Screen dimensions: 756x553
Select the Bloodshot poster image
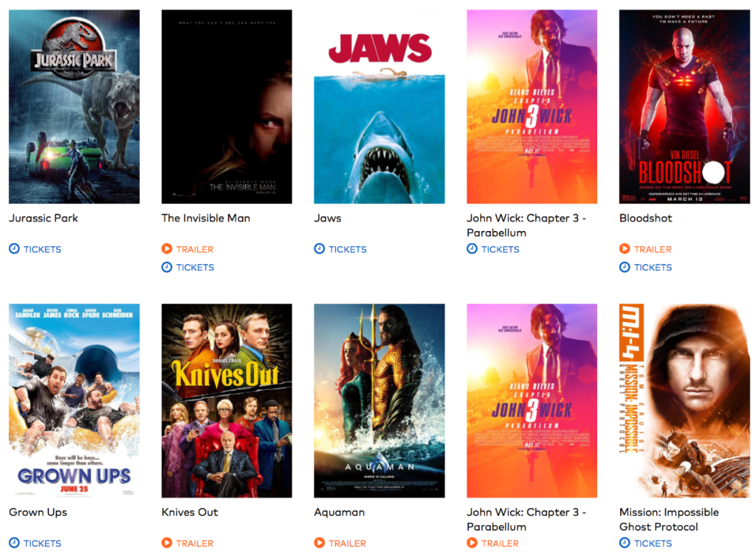point(685,106)
